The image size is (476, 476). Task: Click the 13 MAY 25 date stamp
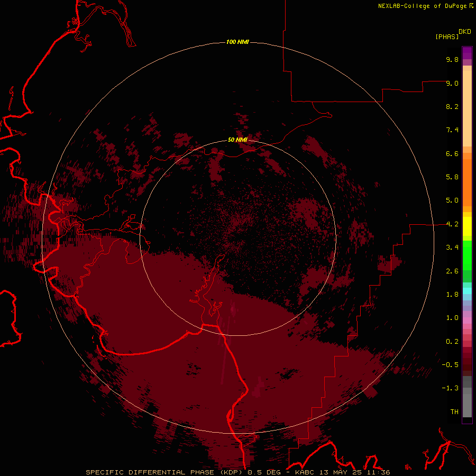tap(341, 472)
